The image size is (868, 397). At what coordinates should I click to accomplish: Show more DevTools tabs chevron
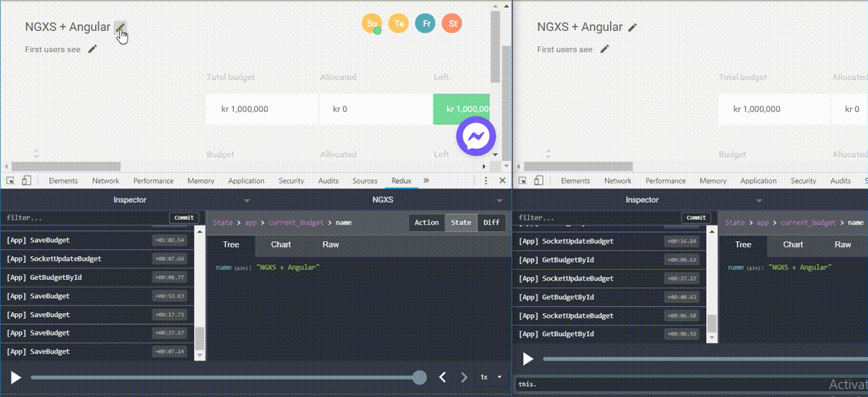(427, 181)
